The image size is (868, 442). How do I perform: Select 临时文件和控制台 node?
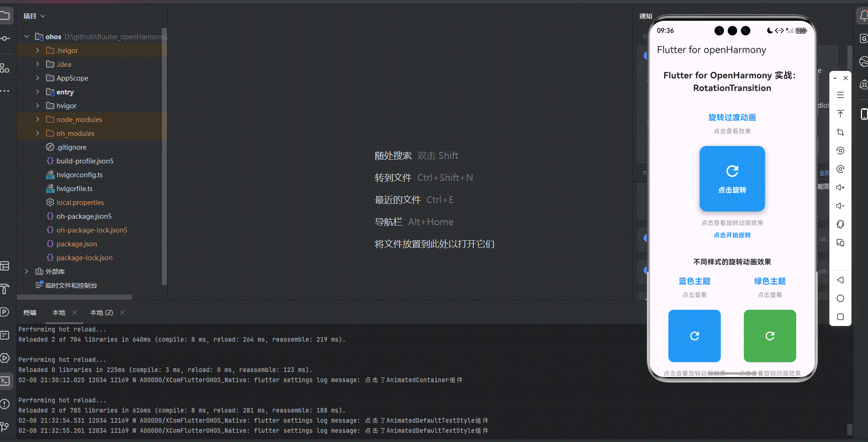(x=71, y=285)
